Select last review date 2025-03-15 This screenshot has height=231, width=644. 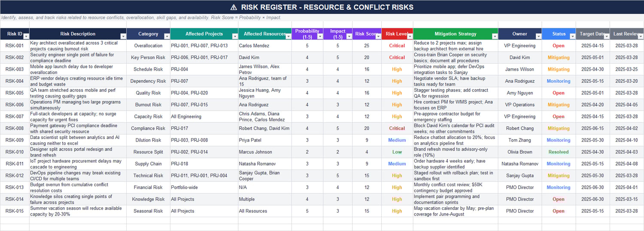(627, 199)
